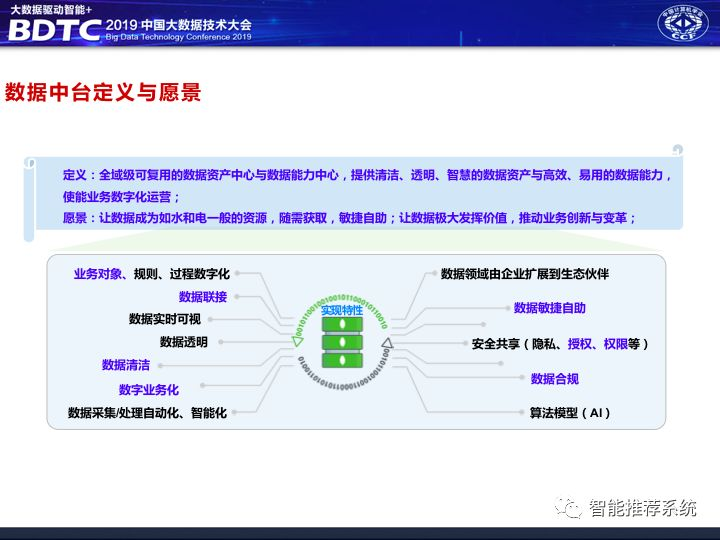
Task: Click the 智能推荐系统 account name
Action: 642,508
